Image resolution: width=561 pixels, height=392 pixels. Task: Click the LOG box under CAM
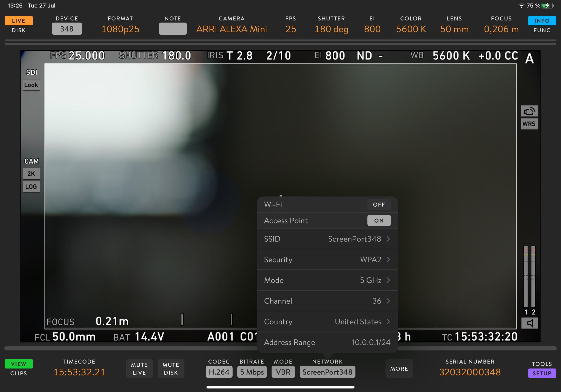[x=31, y=187]
